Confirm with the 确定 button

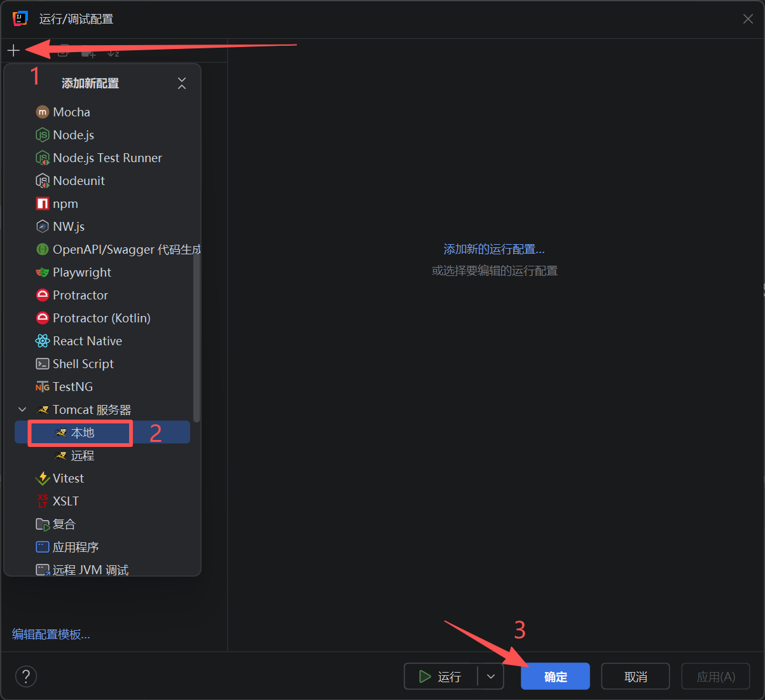tap(555, 676)
